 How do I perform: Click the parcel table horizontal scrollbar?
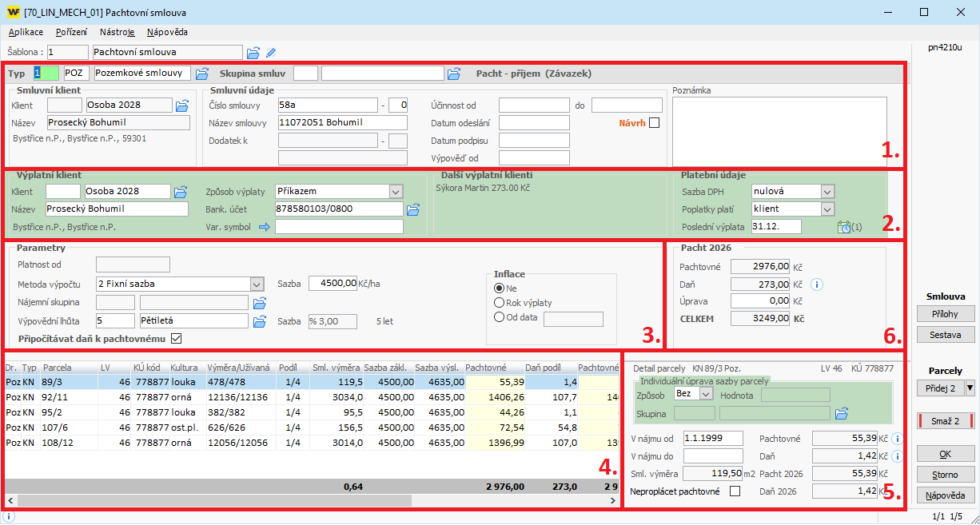312,500
